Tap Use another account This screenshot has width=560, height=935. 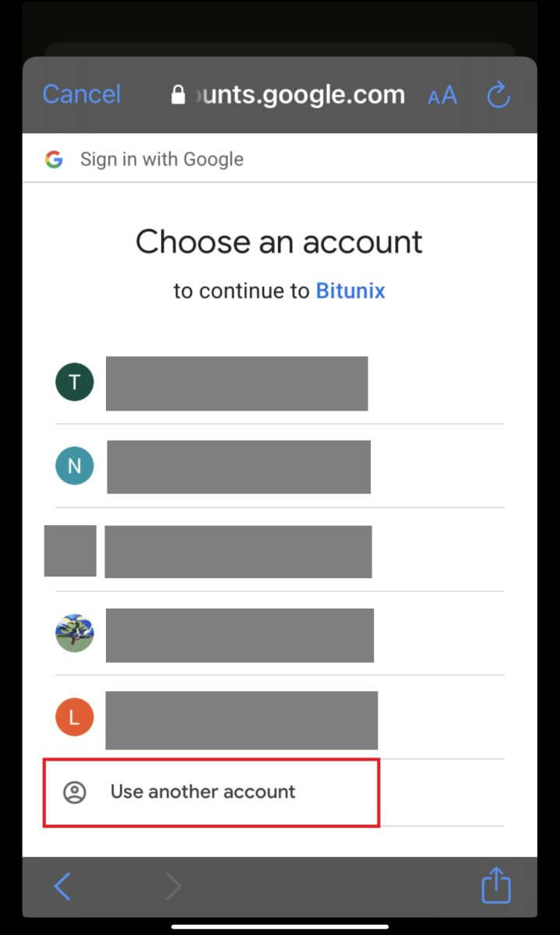coord(203,792)
